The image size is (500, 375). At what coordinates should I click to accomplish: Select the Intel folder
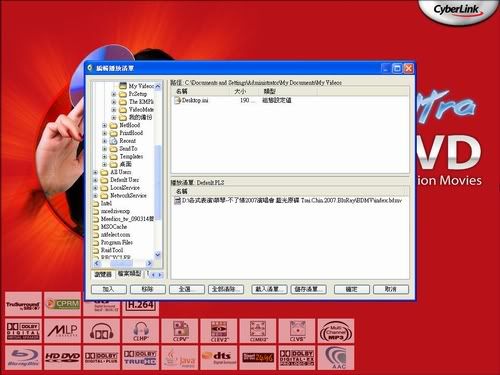coord(106,203)
